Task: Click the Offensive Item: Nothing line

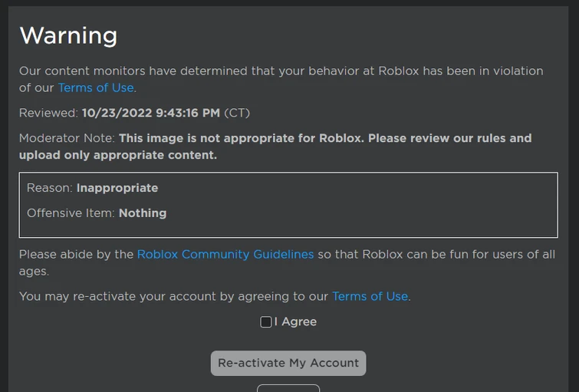Action: pyautogui.click(x=97, y=213)
